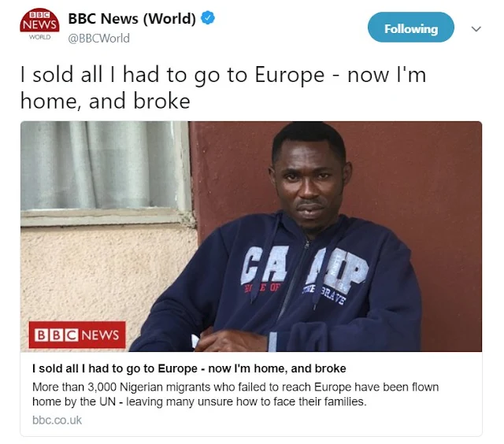Open the article summary about Nigerian migrants
This screenshot has width=504, height=444.
point(235,394)
